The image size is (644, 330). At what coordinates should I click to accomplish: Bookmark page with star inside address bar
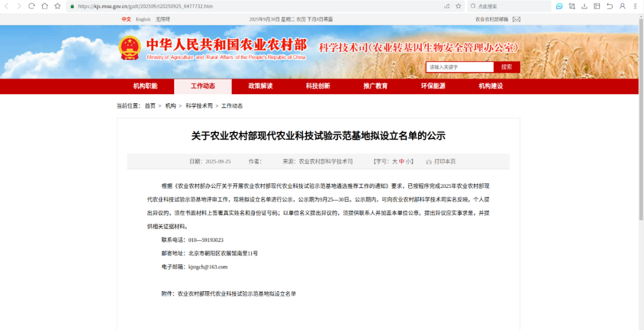point(459,6)
